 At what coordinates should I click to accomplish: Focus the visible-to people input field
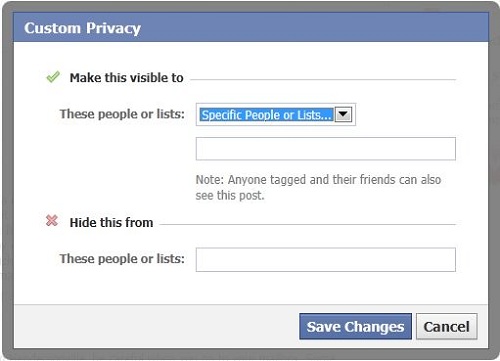tap(326, 149)
